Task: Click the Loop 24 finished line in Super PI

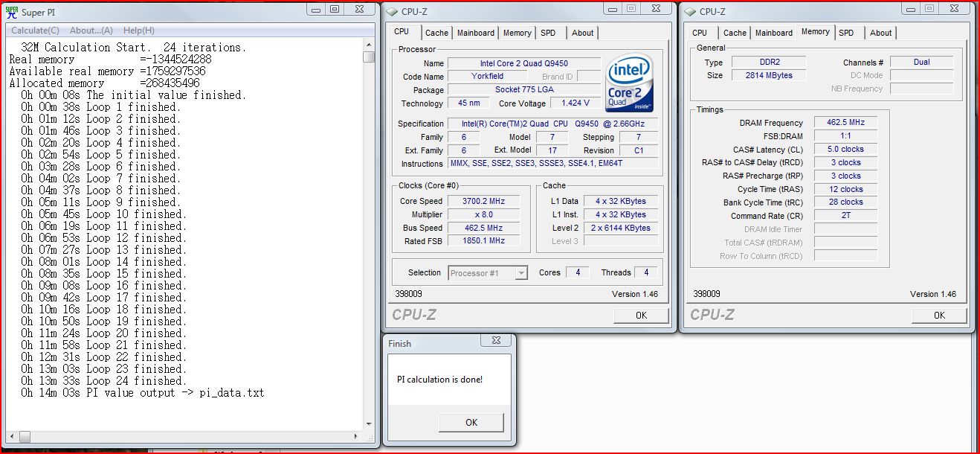Action: tap(103, 380)
